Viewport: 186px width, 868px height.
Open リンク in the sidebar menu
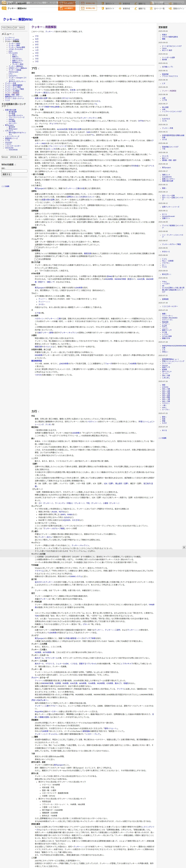7,100
